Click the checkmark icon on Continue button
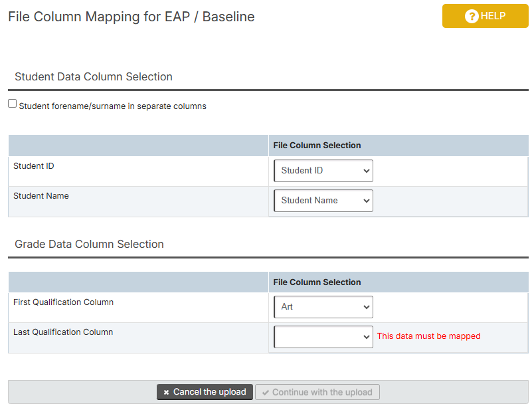The width and height of the screenshot is (532, 408). 265,393
